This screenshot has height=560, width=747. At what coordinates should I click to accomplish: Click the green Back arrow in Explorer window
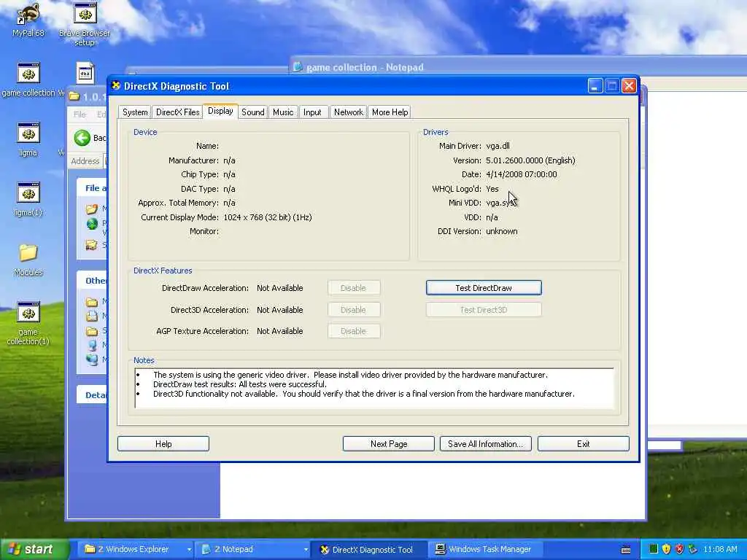(x=82, y=138)
